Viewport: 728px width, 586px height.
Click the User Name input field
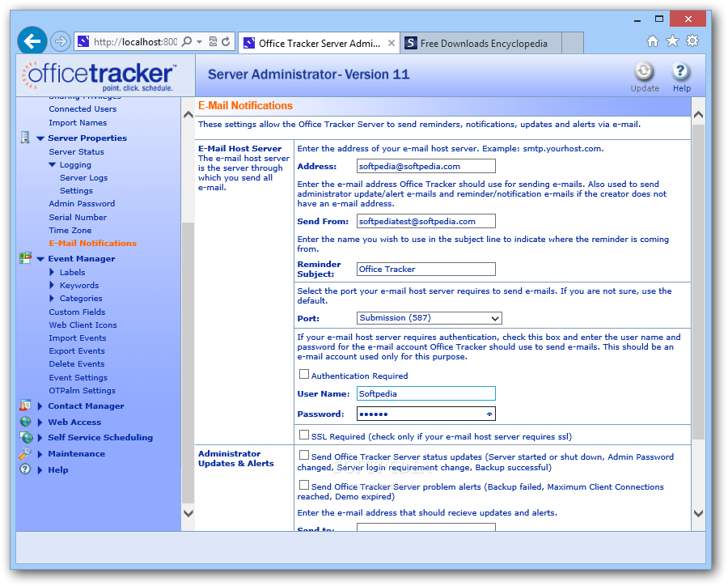(x=425, y=393)
